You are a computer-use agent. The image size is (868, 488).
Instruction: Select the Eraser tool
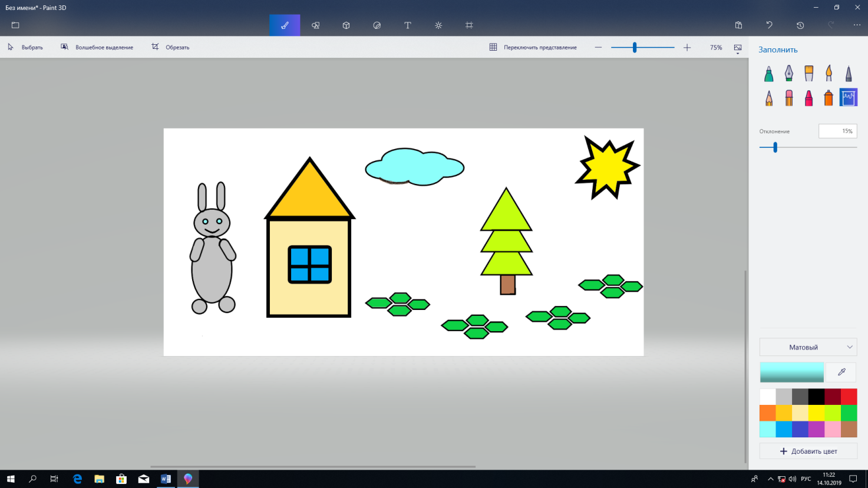point(788,97)
